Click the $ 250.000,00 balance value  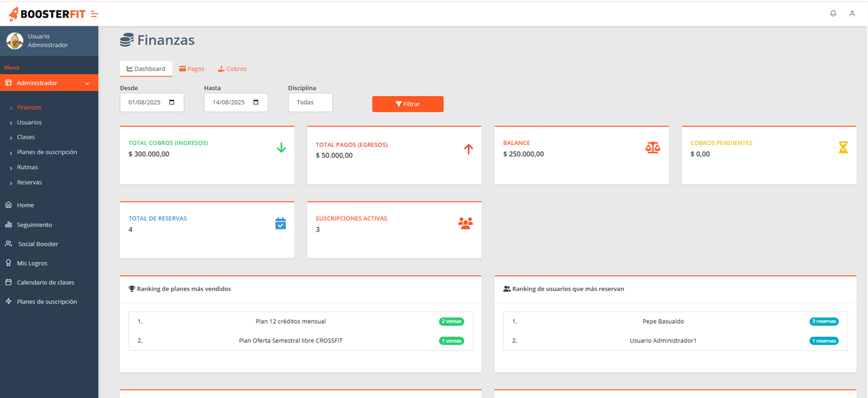coord(523,154)
